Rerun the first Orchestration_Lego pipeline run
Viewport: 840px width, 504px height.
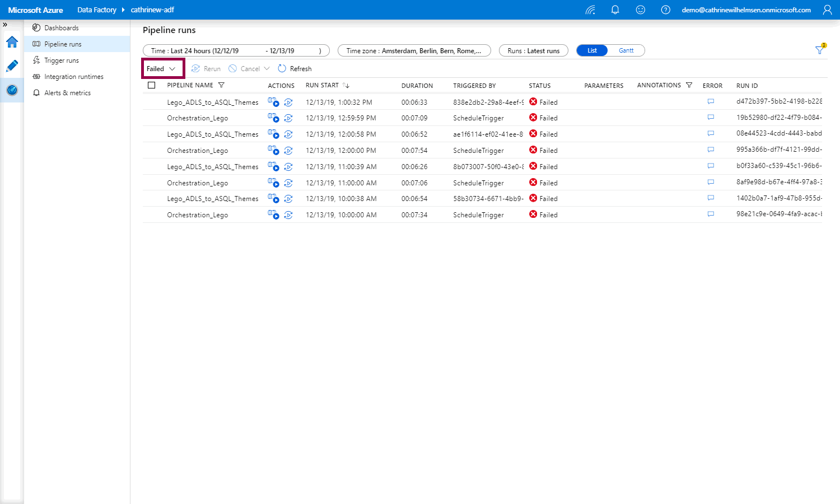(x=288, y=118)
